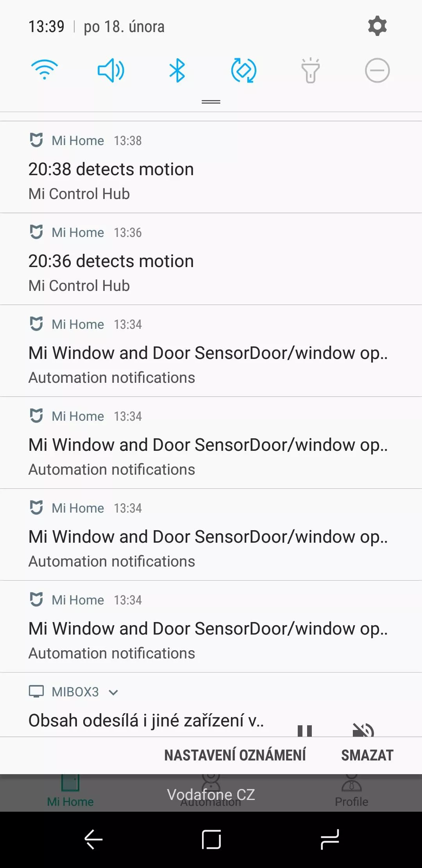Toggle Wi-Fi quick setting
The width and height of the screenshot is (422, 868).
point(45,70)
